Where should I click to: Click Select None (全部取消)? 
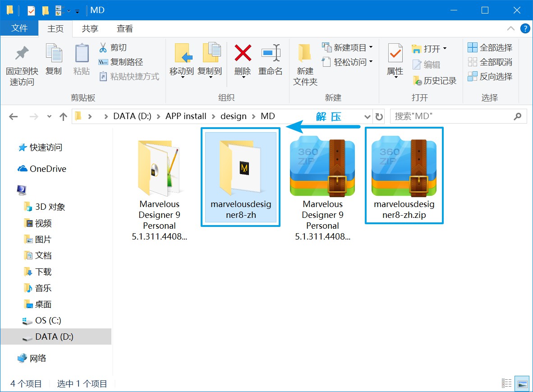(x=490, y=62)
